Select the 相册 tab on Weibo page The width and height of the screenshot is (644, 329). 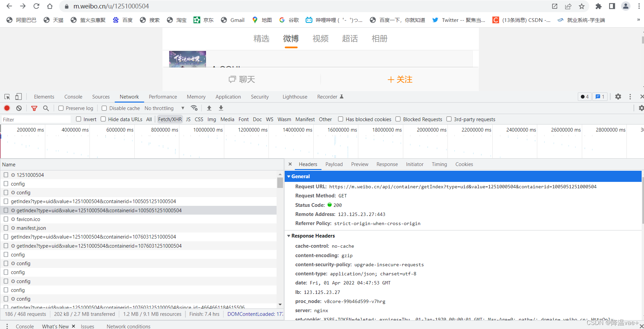380,39
